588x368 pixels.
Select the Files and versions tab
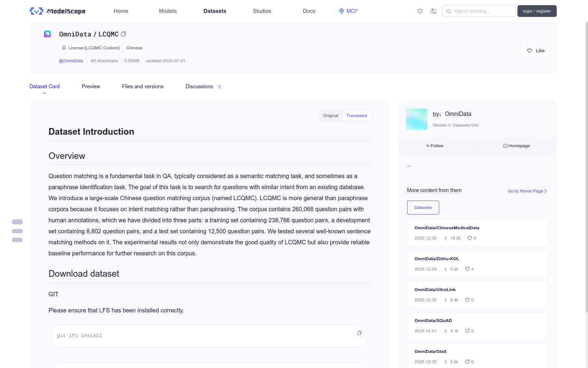tap(143, 86)
